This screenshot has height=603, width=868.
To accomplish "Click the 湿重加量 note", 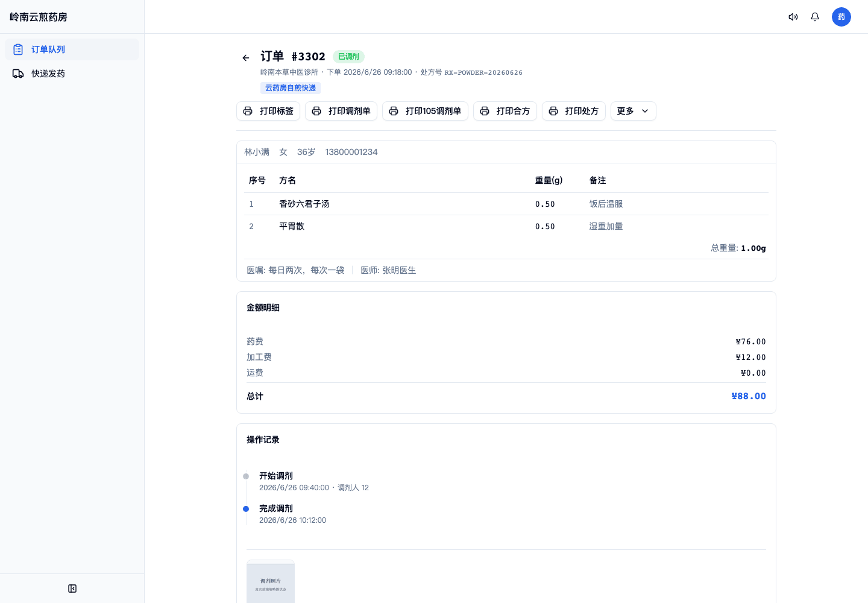I will (x=606, y=226).
